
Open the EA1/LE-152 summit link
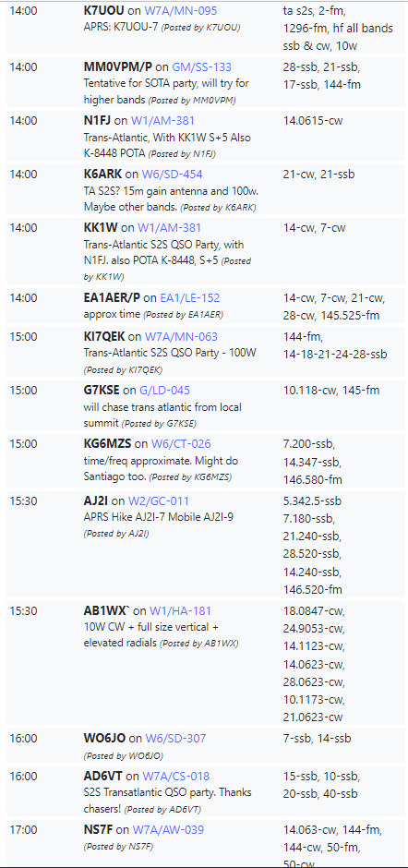tap(190, 298)
